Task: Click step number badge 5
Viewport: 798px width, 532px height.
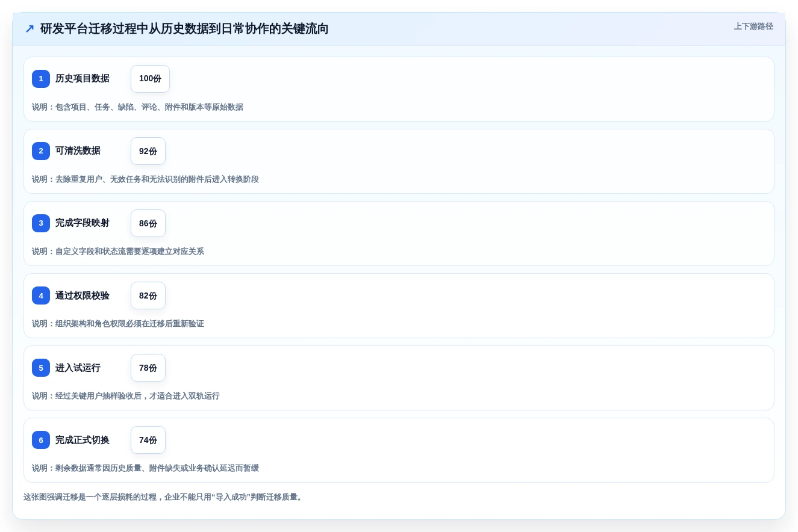Action: [x=41, y=368]
